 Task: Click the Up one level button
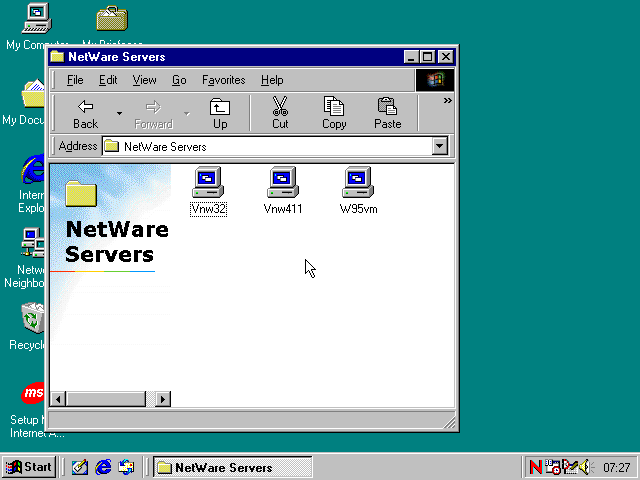coord(220,114)
